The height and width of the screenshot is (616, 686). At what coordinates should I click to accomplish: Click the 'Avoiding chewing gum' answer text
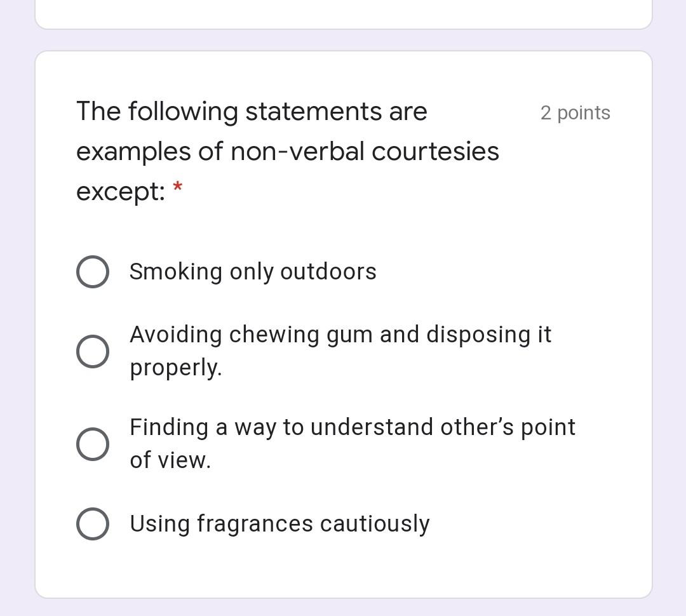tap(341, 334)
